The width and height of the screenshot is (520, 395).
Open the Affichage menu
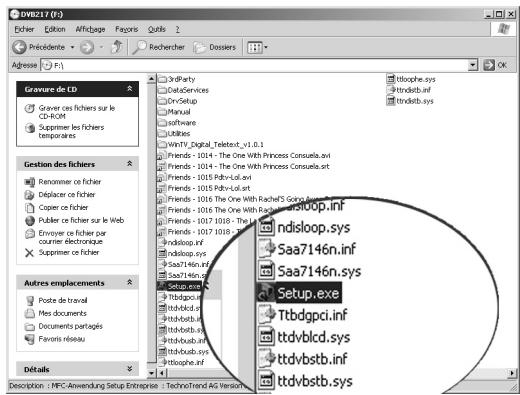point(90,29)
